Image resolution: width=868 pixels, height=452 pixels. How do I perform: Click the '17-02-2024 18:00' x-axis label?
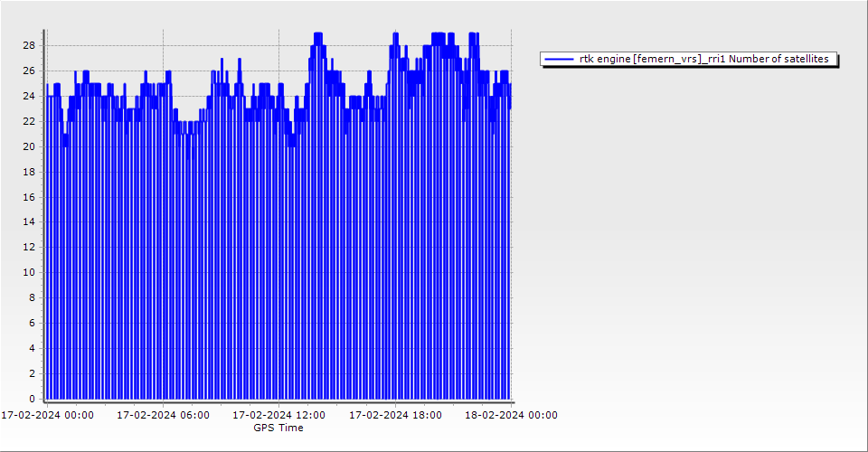click(x=395, y=415)
